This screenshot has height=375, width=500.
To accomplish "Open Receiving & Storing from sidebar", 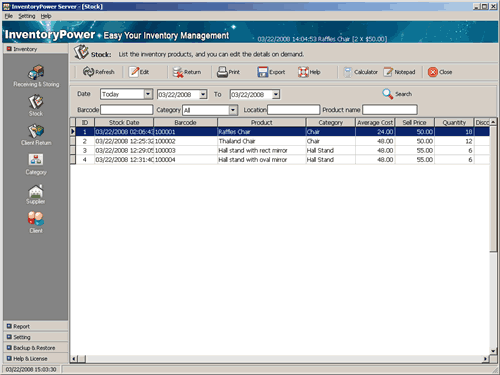I will pos(36,72).
